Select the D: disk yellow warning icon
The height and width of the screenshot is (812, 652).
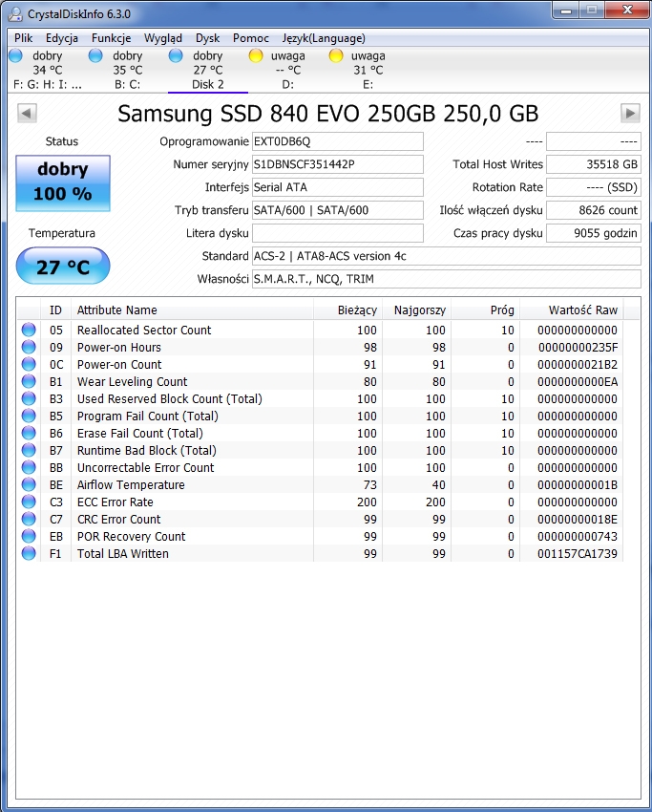click(x=256, y=55)
